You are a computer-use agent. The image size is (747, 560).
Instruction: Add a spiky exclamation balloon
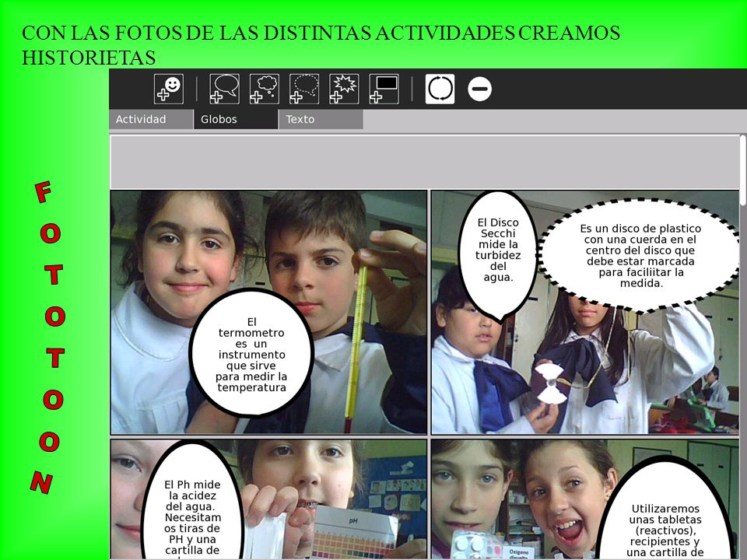click(344, 89)
